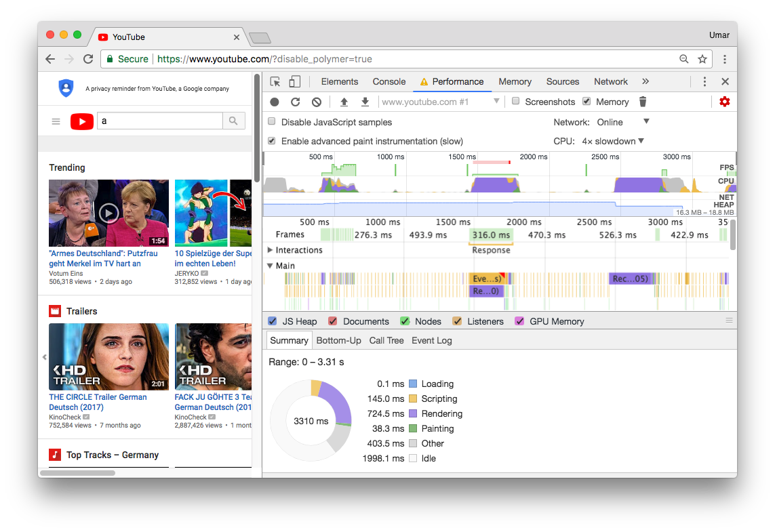Open Top Tracks – Germany heading
Image resolution: width=775 pixels, height=532 pixels.
113,455
